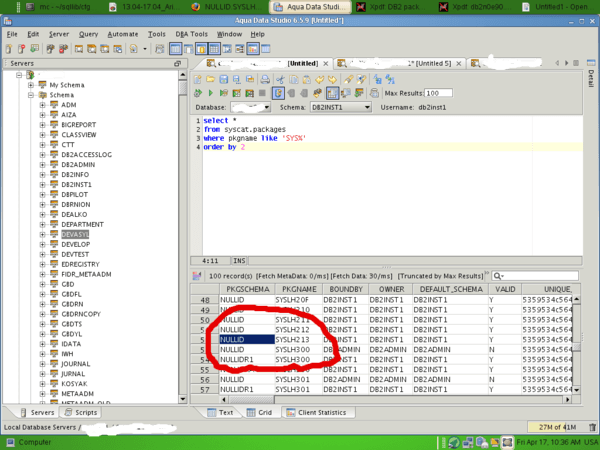Click the PKGNAME column header
Screen dimensions: 600x450
pos(299,289)
